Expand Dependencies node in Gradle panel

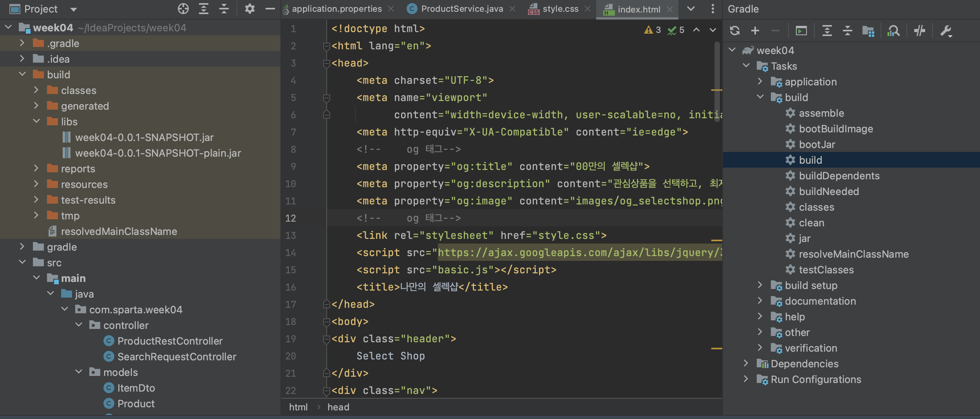pyautogui.click(x=746, y=363)
